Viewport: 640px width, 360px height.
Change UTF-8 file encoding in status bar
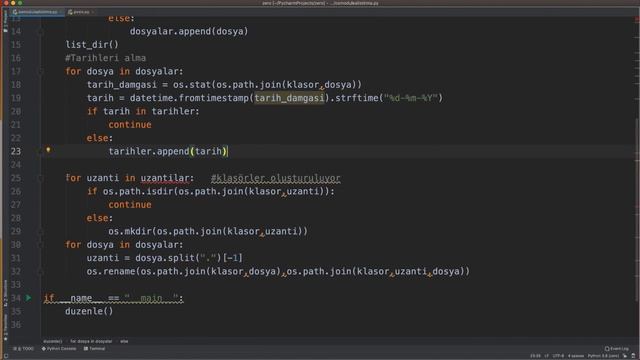pyautogui.click(x=558, y=356)
